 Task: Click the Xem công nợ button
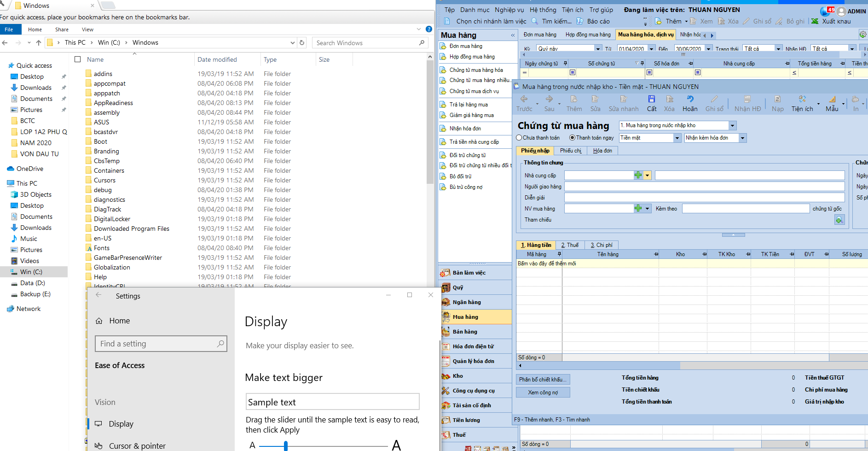point(543,392)
